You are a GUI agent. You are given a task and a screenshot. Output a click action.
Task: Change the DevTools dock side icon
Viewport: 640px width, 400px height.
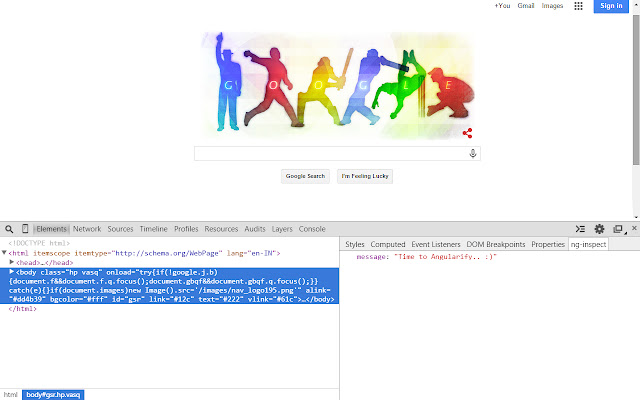pyautogui.click(x=617, y=229)
